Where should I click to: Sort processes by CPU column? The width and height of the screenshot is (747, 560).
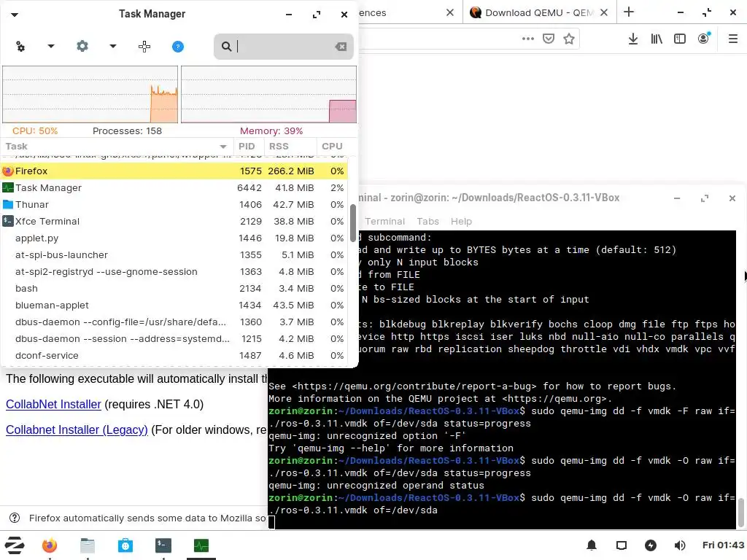coord(332,146)
